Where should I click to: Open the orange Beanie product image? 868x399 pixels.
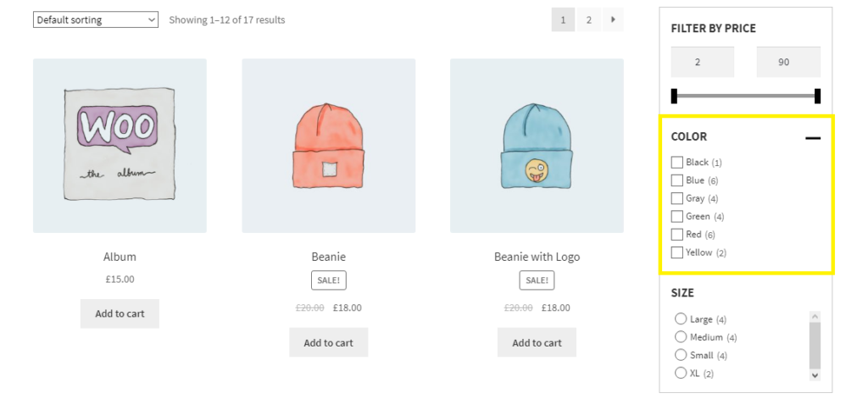(328, 146)
